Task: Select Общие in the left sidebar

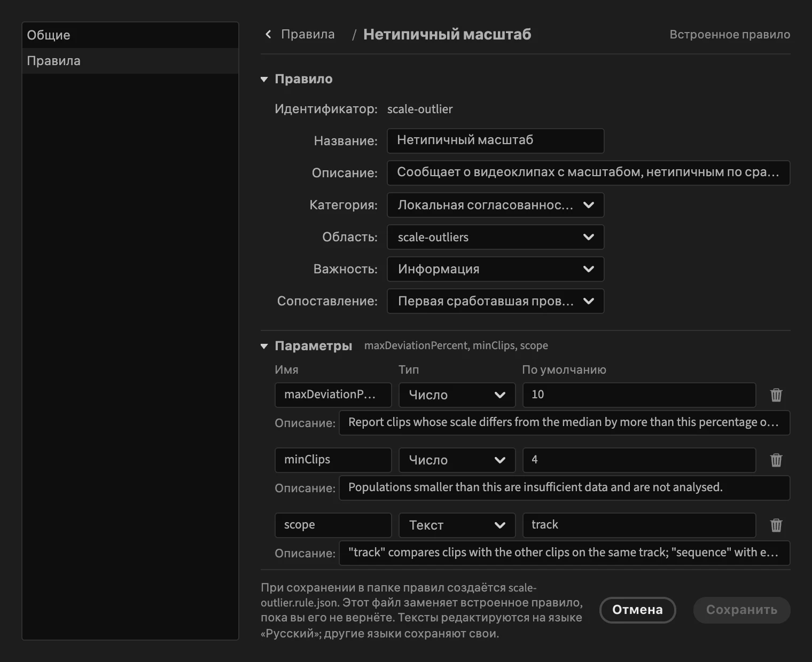Action: pos(130,35)
